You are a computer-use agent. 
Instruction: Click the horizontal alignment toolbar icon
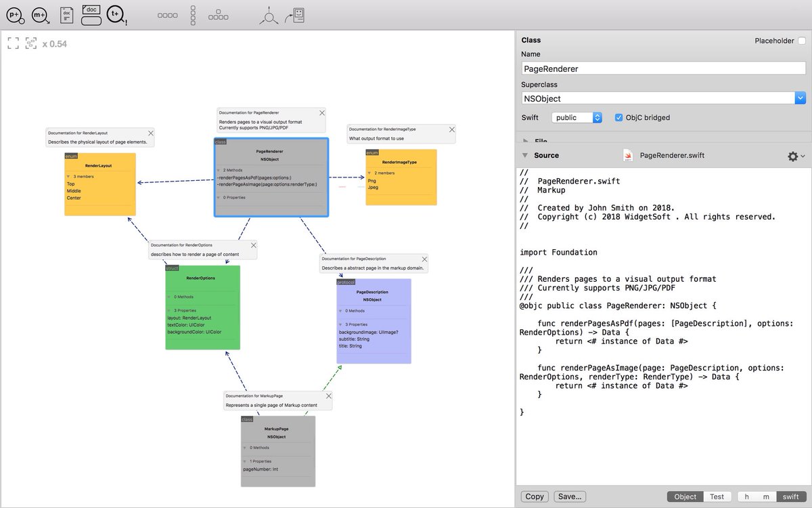(x=167, y=15)
